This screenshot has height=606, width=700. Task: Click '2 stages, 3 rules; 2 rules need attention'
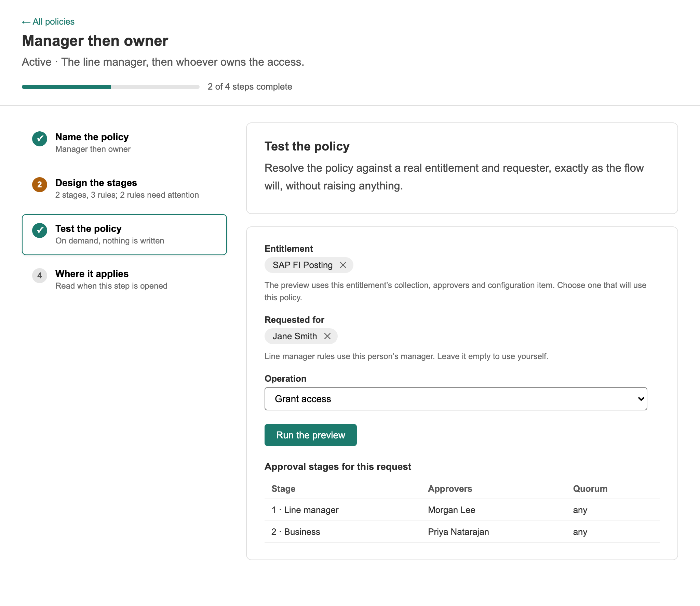127,195
